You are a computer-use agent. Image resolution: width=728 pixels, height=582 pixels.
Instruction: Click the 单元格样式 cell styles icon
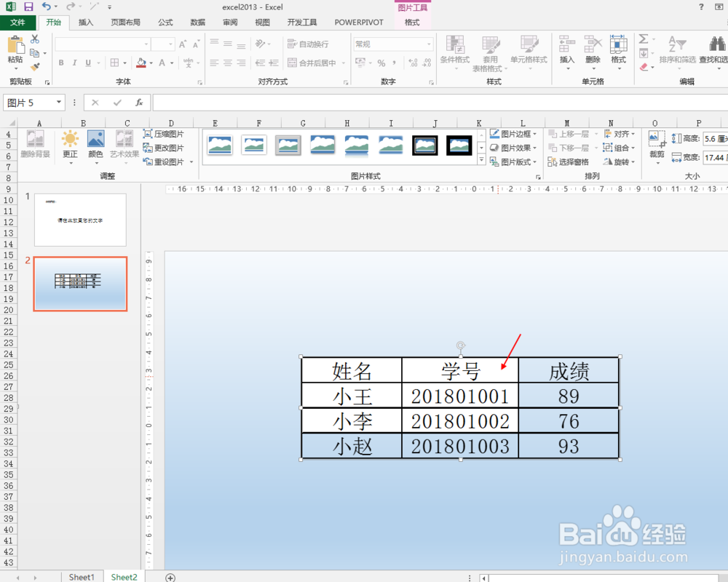pyautogui.click(x=529, y=44)
